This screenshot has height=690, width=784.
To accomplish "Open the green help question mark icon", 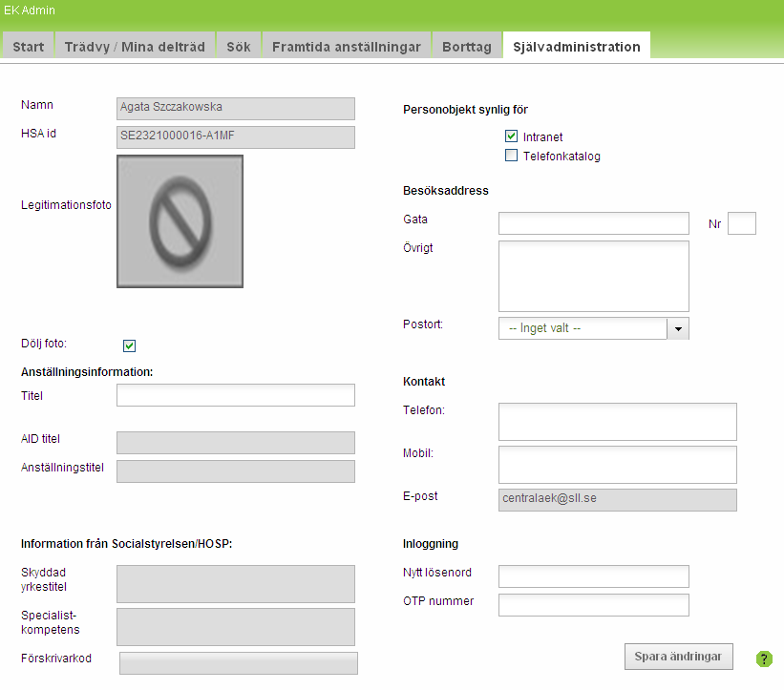I will (764, 659).
